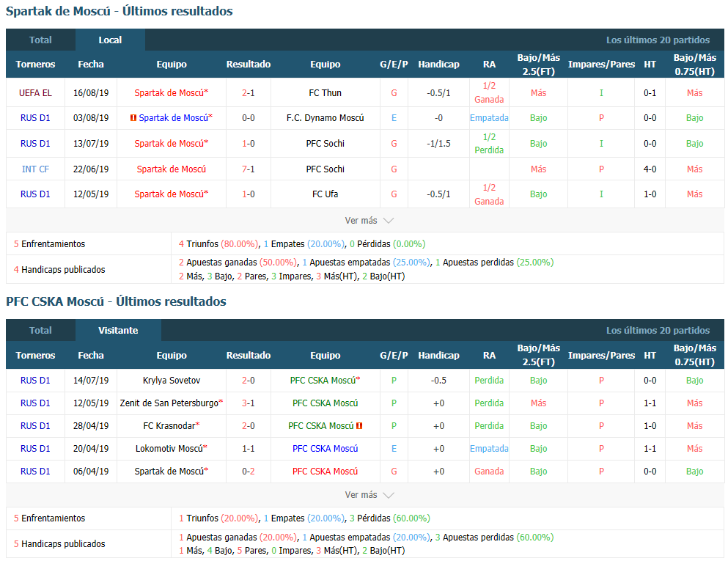The height and width of the screenshot is (561, 728).
Task: Open the INT CF tournament link
Action: click(35, 169)
